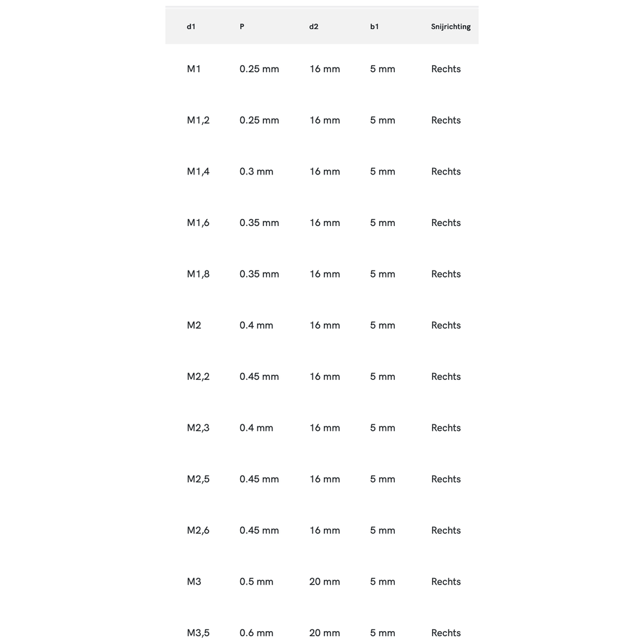Click the 0.6 mm pitch value
This screenshot has height=644, width=644.
point(256,633)
